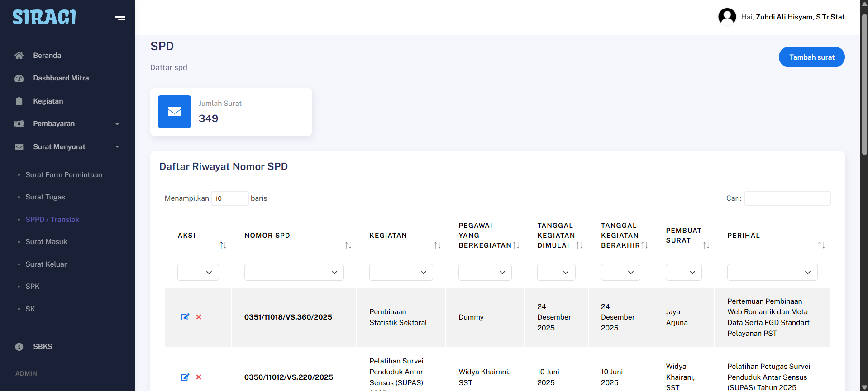The image size is (868, 391).
Task: Collapse the Surat Menyurat submenu
Action: coord(67,147)
